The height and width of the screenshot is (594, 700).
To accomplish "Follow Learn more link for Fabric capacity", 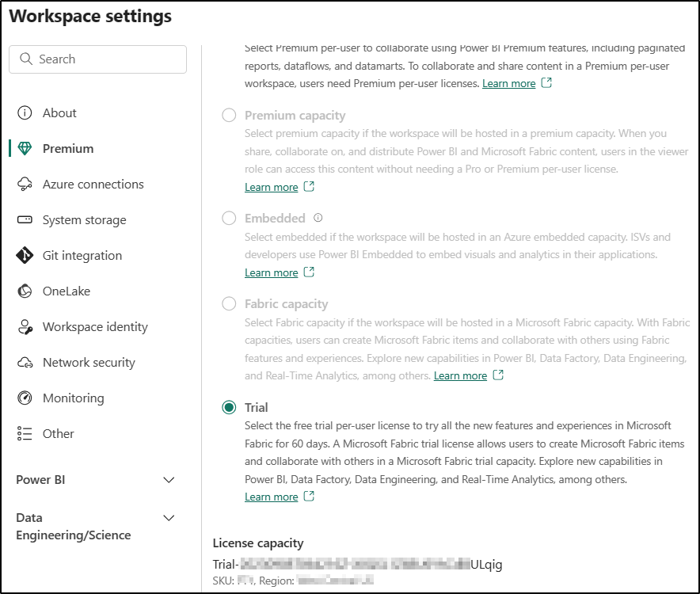I will coord(460,375).
